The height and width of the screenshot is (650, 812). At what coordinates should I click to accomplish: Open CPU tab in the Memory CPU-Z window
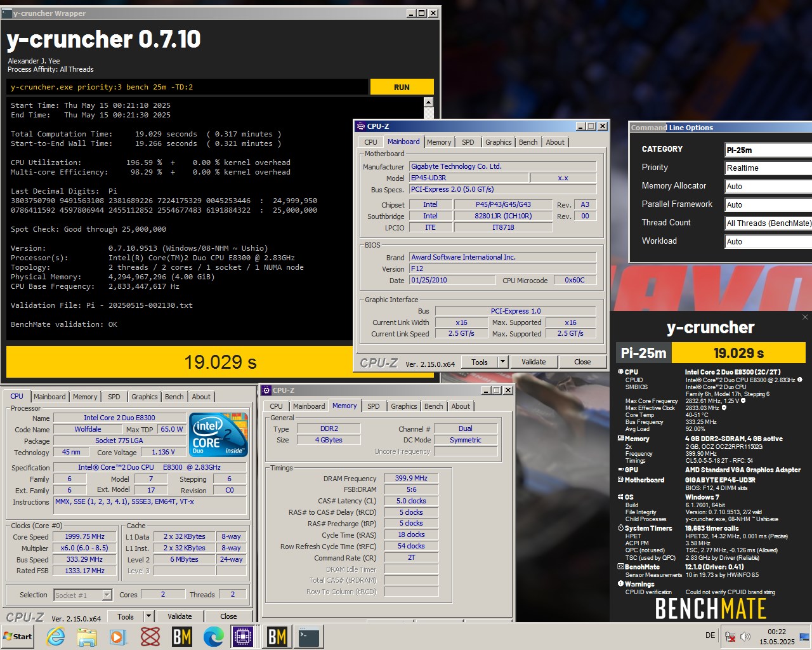[x=276, y=406]
